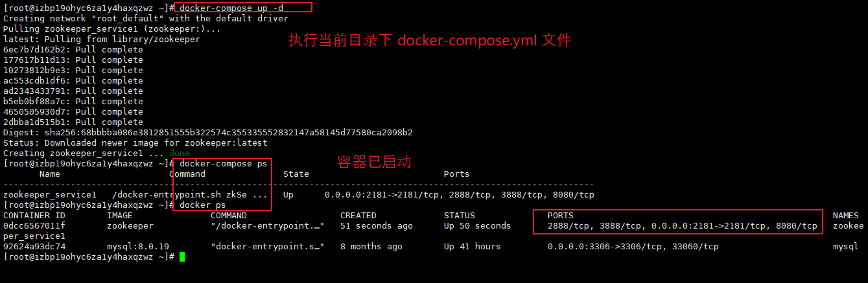Click the NAMES column header
This screenshot has width=868, height=283.
tap(846, 216)
